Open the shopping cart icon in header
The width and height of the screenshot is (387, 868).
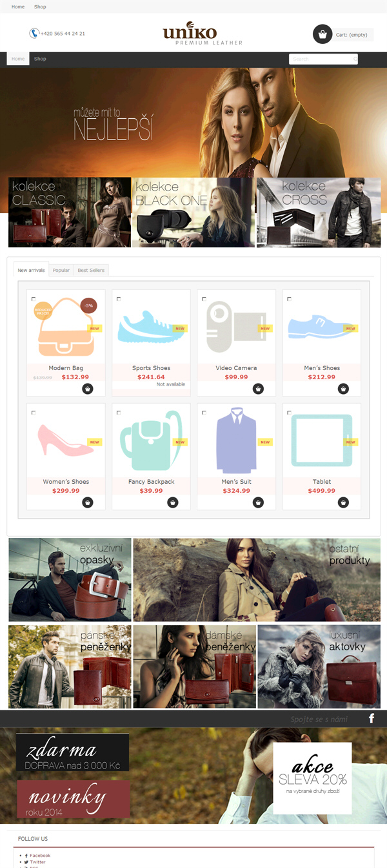pyautogui.click(x=322, y=34)
